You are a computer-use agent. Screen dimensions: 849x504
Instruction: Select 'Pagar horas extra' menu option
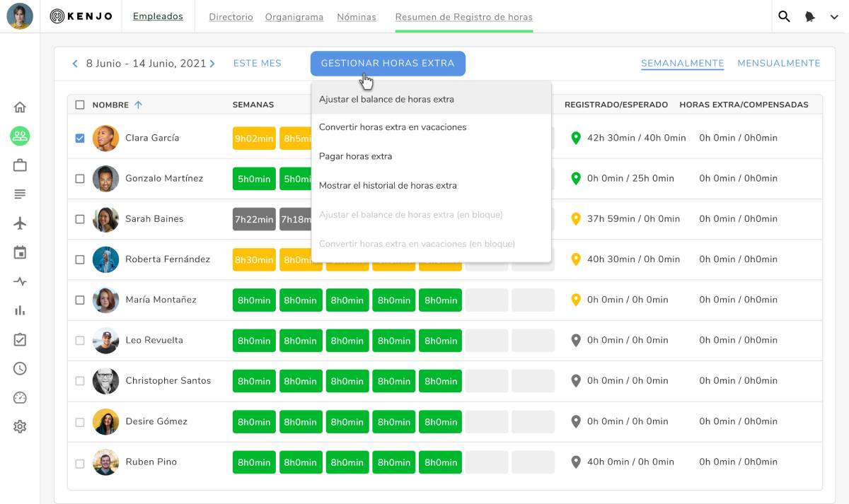click(355, 156)
